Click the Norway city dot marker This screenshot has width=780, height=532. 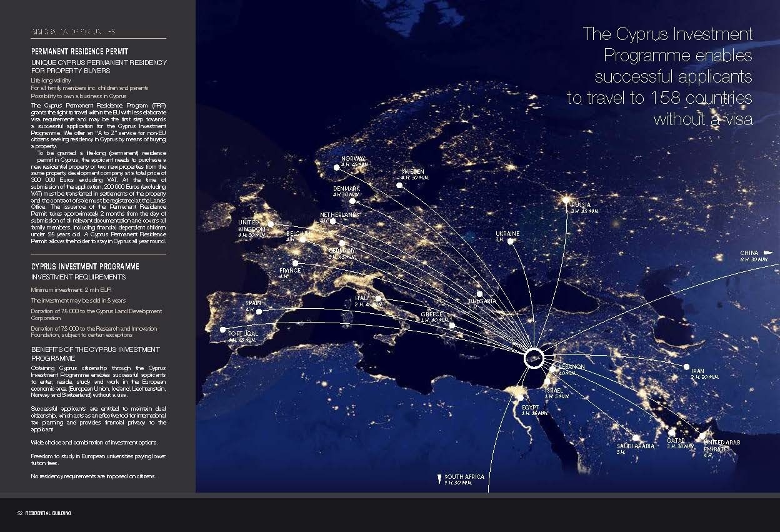click(x=337, y=168)
